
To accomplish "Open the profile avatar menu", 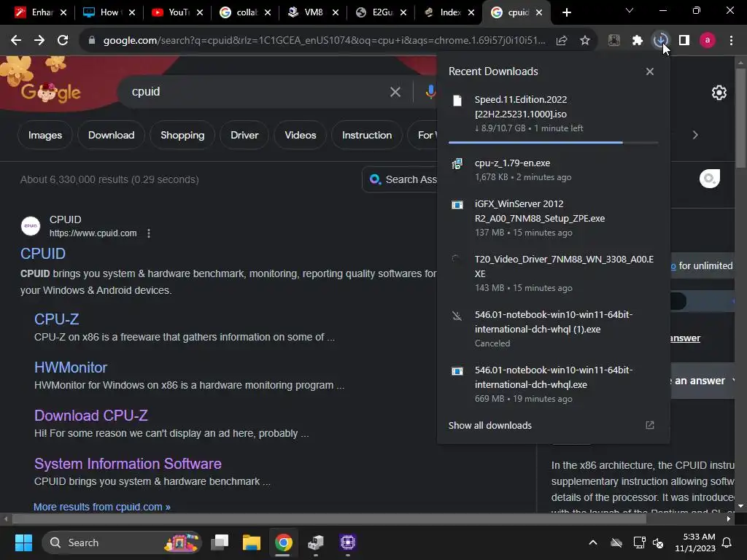I will (x=708, y=41).
